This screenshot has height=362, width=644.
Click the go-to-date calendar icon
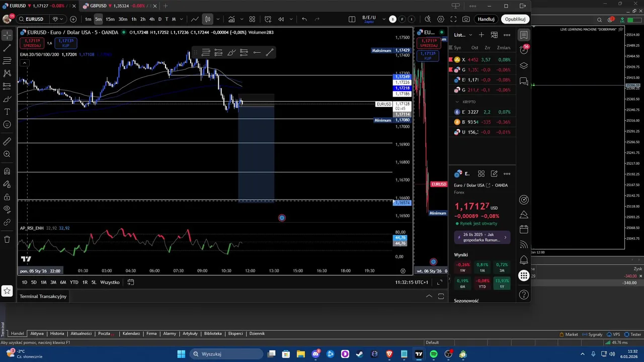131,282
